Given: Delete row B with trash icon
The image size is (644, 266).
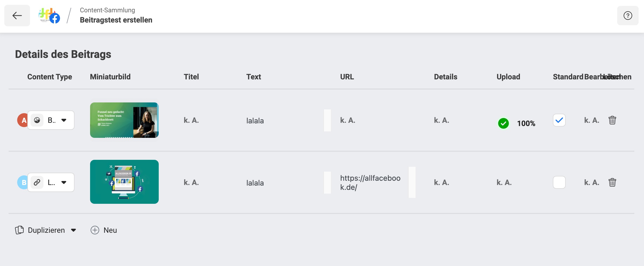Looking at the screenshot, I should click(612, 182).
